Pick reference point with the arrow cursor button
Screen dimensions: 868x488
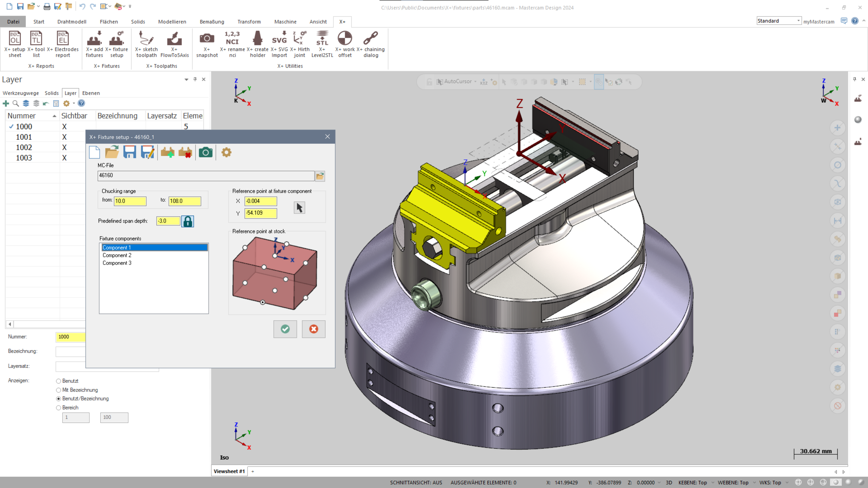pyautogui.click(x=299, y=207)
